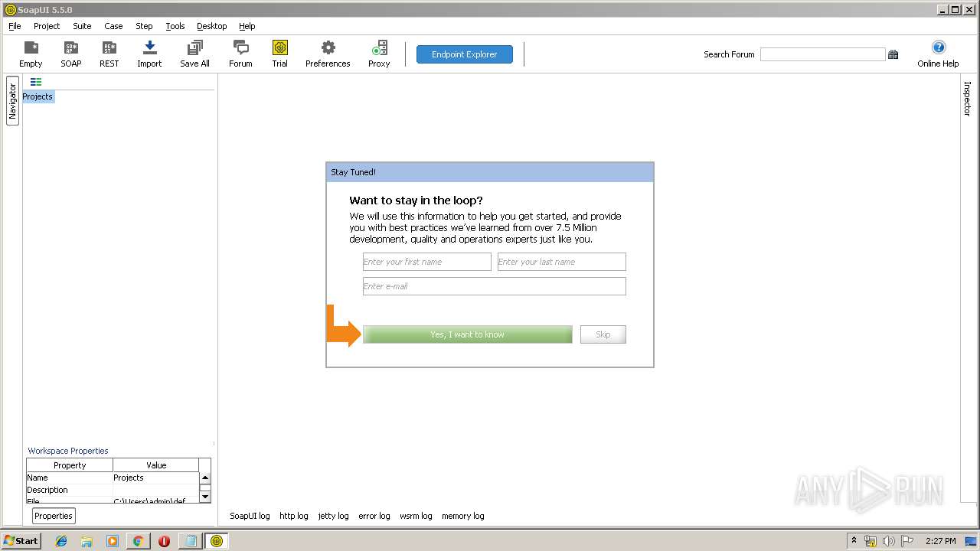Open the Desktop menu

click(x=211, y=26)
